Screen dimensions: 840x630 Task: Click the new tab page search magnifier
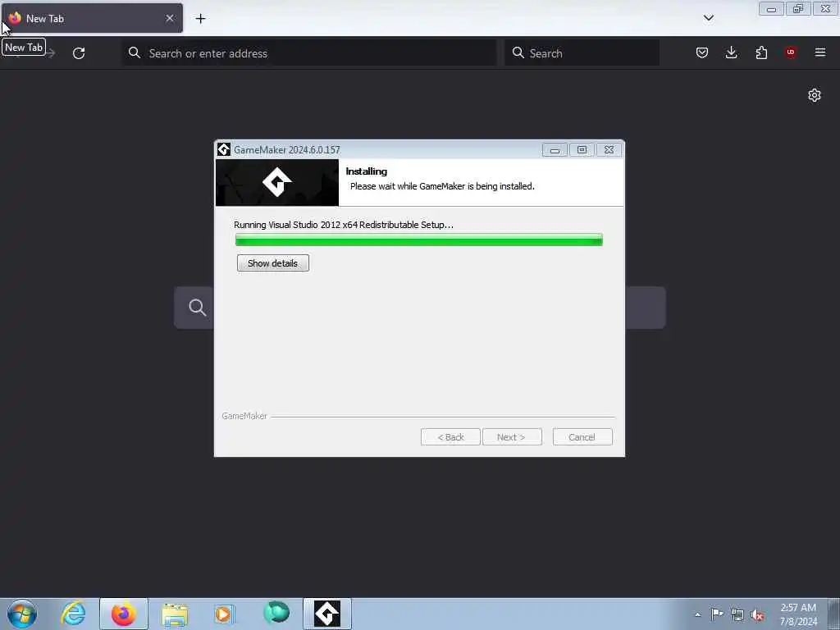(197, 308)
